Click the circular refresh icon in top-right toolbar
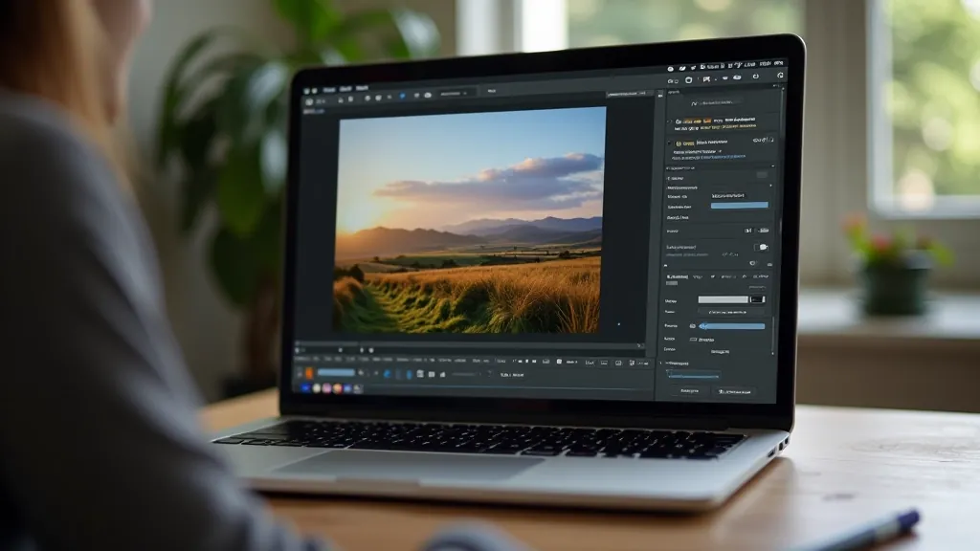980x551 pixels. [x=756, y=77]
